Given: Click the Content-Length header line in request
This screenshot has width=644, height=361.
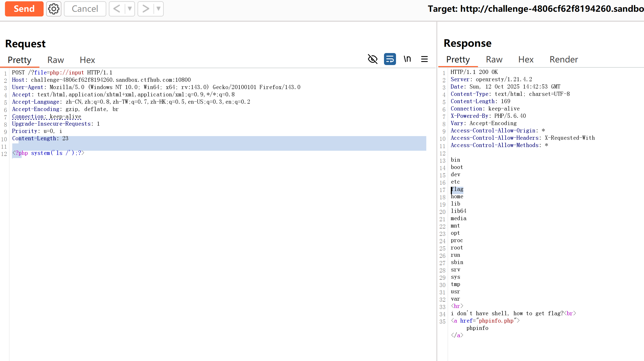Looking at the screenshot, I should (40, 138).
